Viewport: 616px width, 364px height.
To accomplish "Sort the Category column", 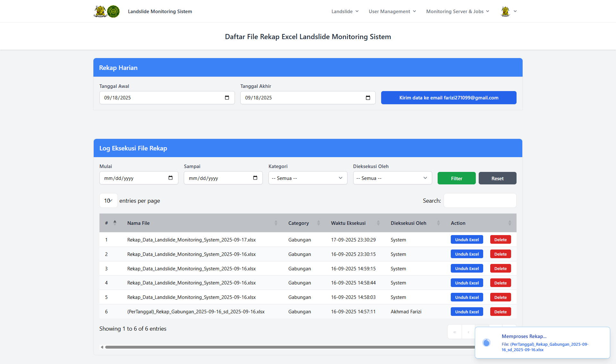I will pos(318,223).
